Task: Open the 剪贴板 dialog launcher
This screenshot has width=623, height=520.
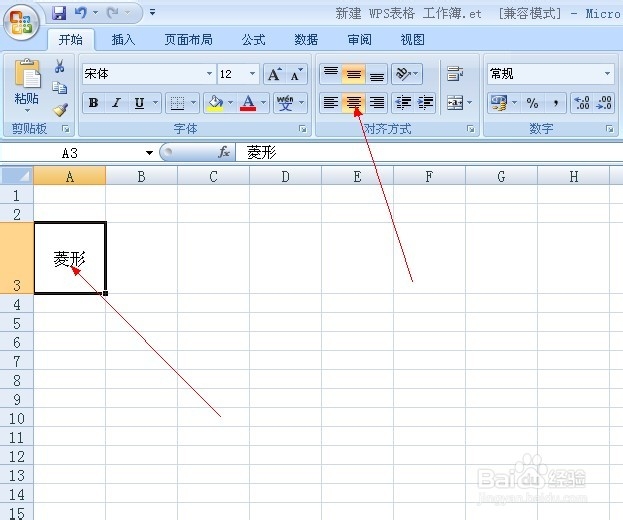Action: tap(66, 129)
